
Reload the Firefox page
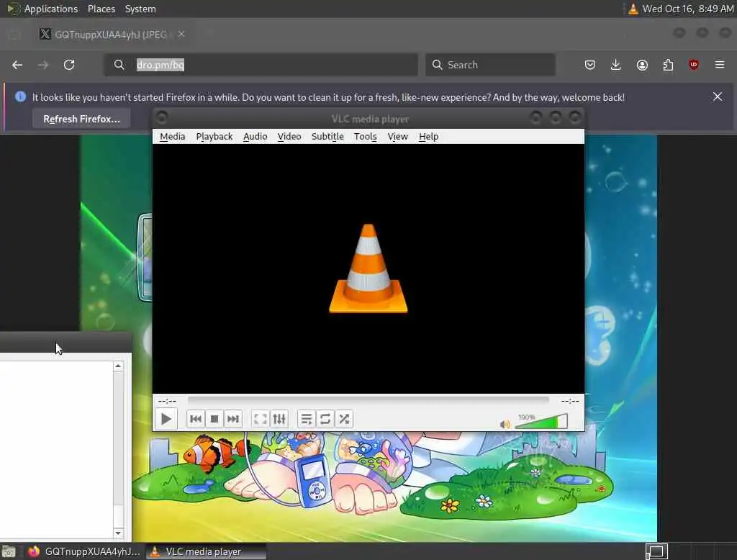[69, 65]
